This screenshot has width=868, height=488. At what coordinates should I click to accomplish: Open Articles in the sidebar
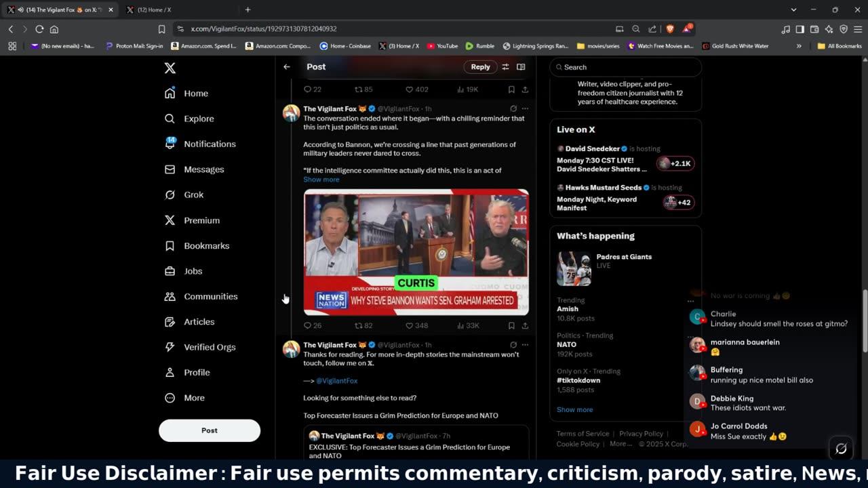tap(189, 322)
